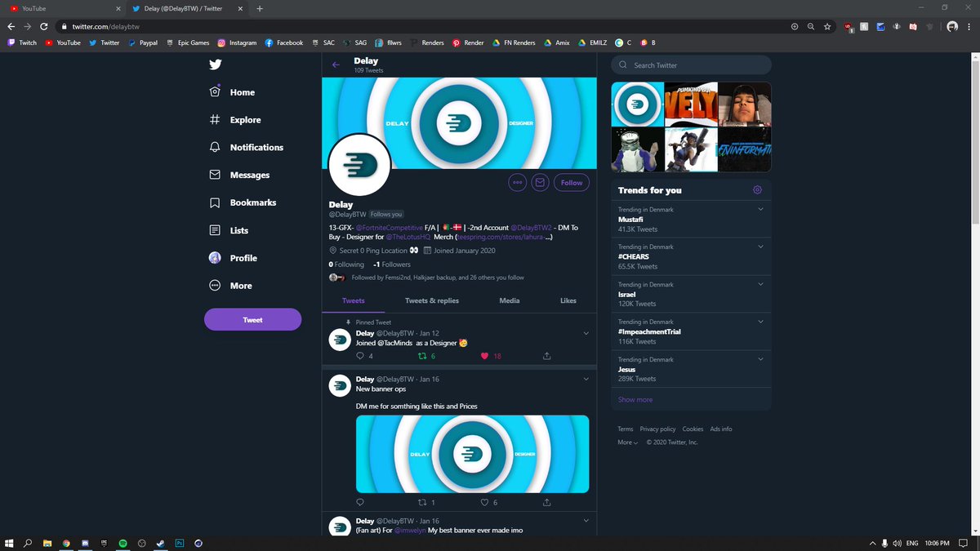Unlike the pinned tweet heart
This screenshot has height=551, width=980.
(484, 356)
